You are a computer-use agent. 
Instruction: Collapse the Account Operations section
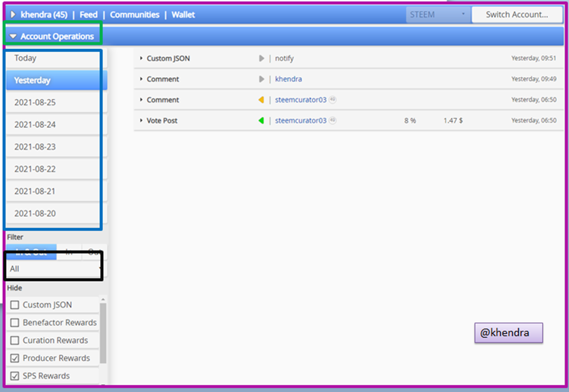coord(13,37)
